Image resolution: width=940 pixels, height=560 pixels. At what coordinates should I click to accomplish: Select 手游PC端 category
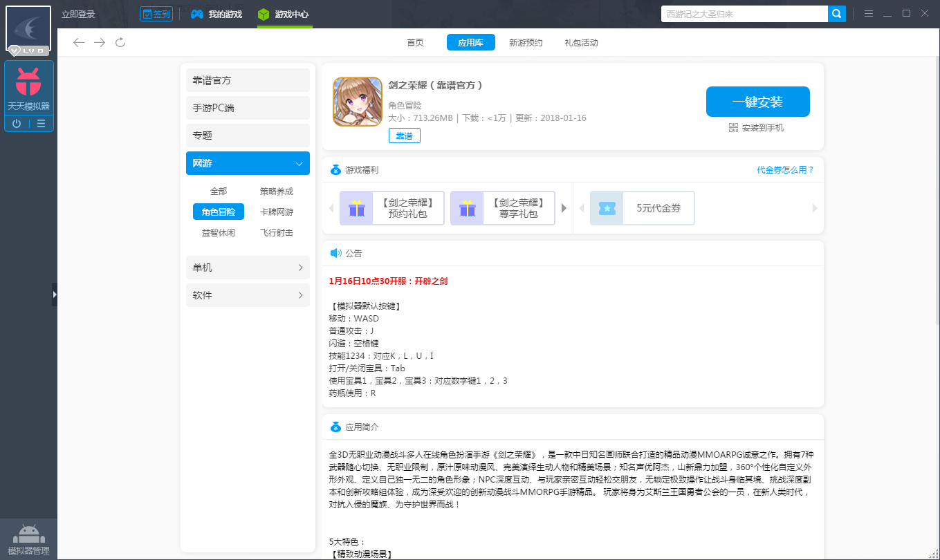[248, 108]
